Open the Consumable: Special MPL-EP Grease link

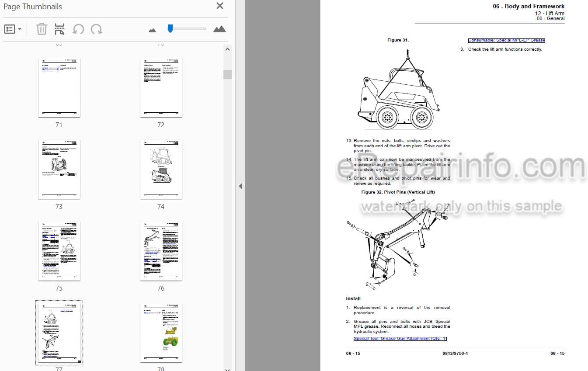[506, 40]
